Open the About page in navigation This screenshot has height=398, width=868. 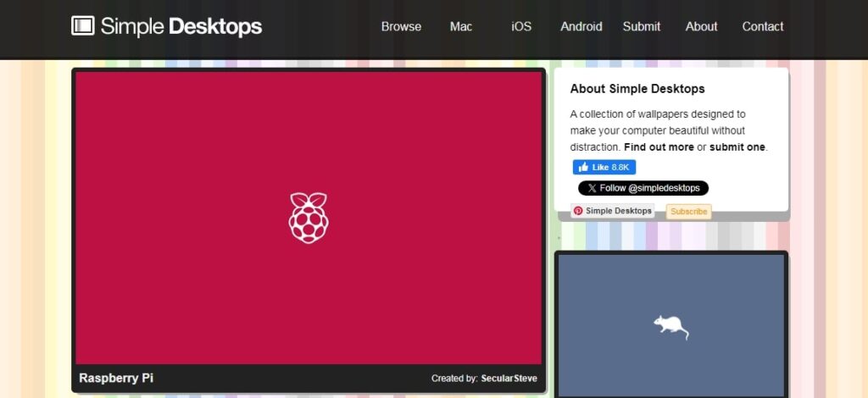coord(701,26)
